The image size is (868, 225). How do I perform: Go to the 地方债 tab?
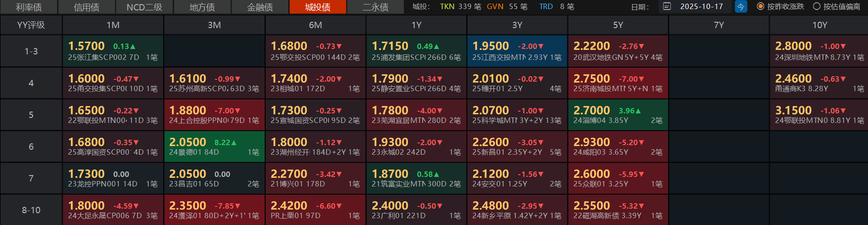tap(202, 7)
